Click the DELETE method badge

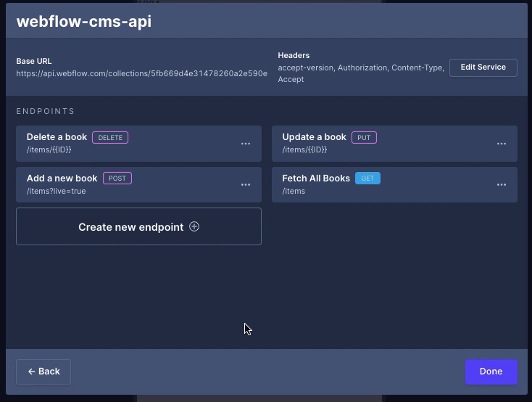110,137
